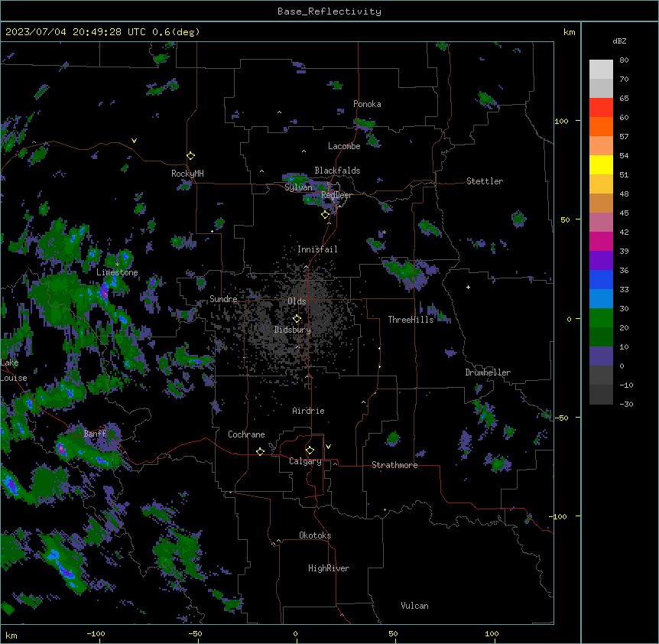
Task: Select the purple 36-39 dBZ legend swatch
Action: click(x=601, y=261)
